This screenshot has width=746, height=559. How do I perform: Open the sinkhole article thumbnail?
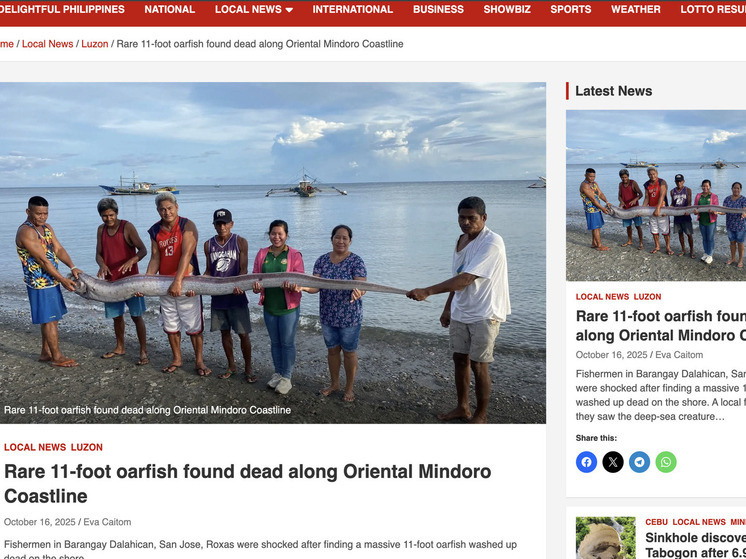coord(605,538)
